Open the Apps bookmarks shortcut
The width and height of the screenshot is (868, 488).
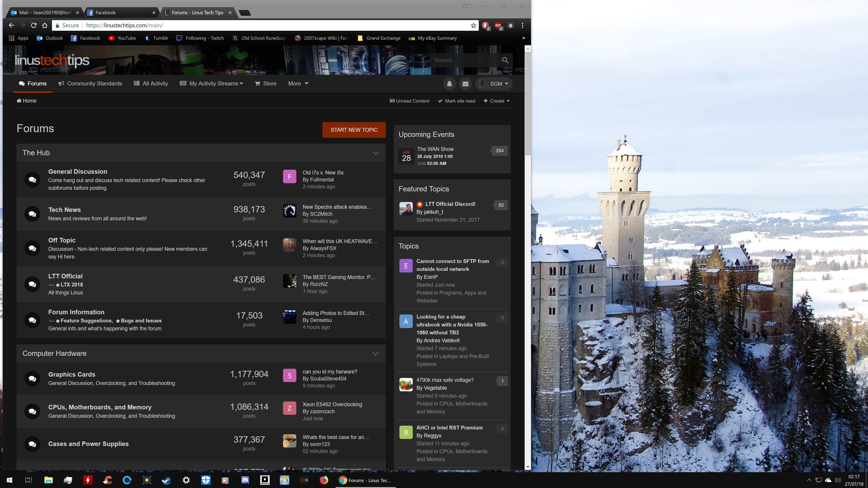(x=19, y=38)
